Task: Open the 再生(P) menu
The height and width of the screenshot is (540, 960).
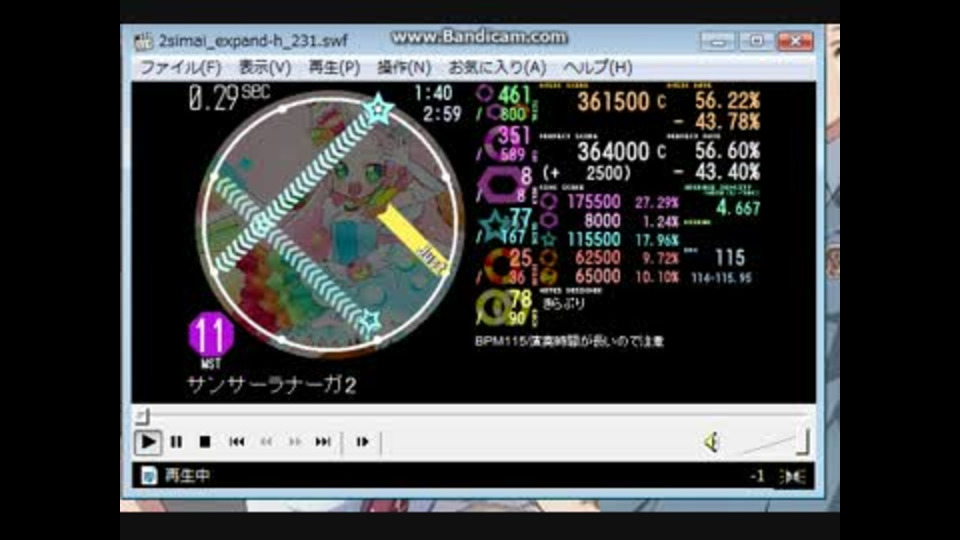Action: [334, 67]
